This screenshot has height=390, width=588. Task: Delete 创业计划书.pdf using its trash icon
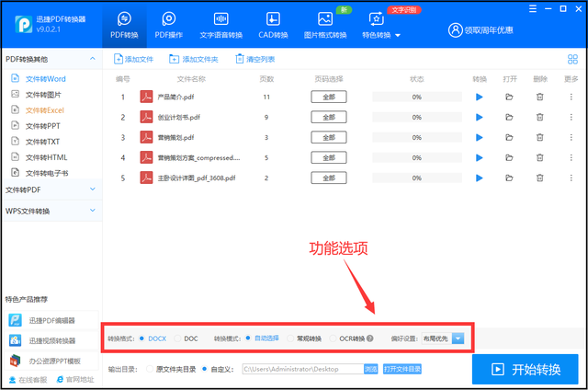[540, 118]
